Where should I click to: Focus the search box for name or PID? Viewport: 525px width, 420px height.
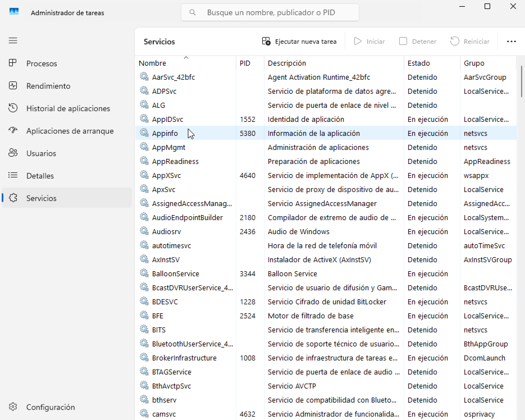click(x=270, y=12)
